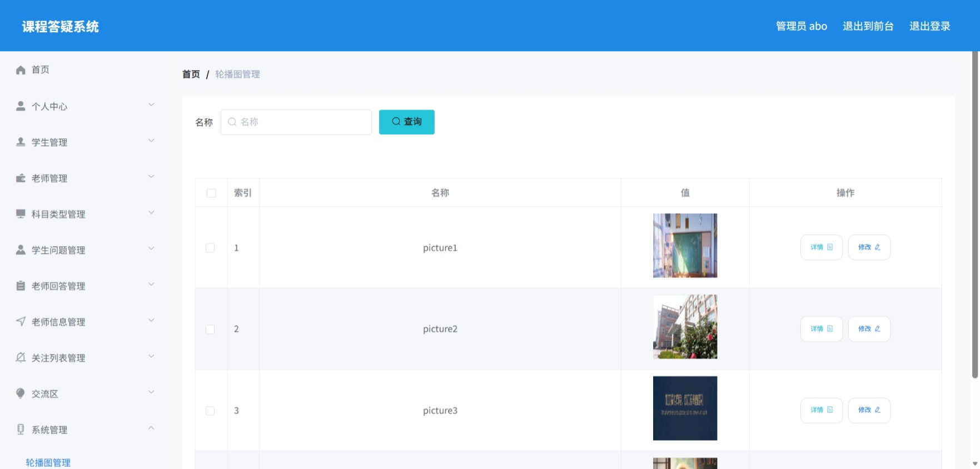Expand the 学生问题管理 menu chevron
The image size is (980, 469).
click(x=151, y=248)
